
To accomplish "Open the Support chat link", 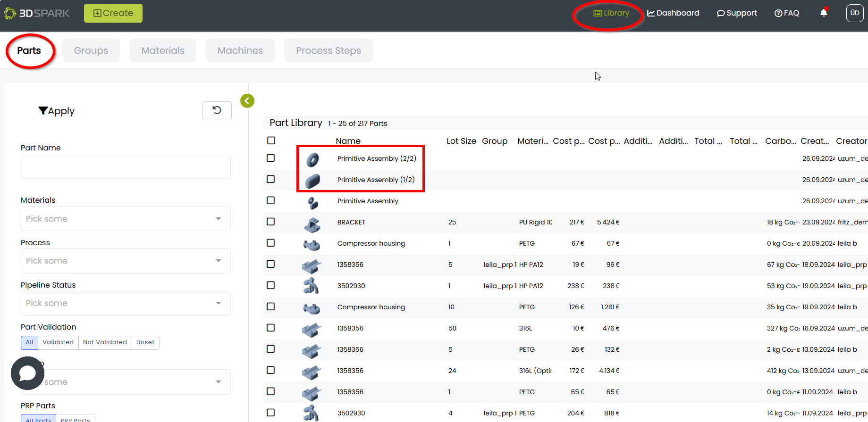I will pos(737,13).
